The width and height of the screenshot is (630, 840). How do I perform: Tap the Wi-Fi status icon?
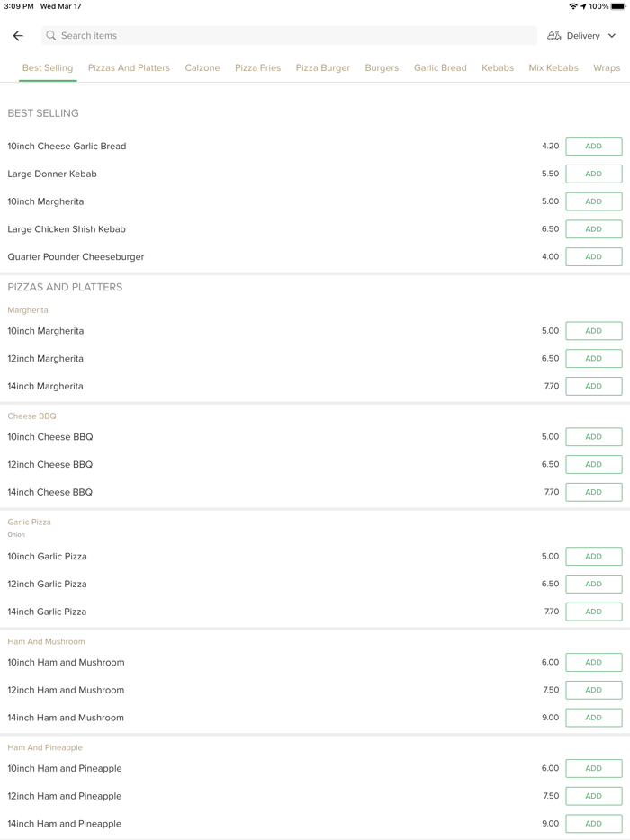pyautogui.click(x=573, y=6)
